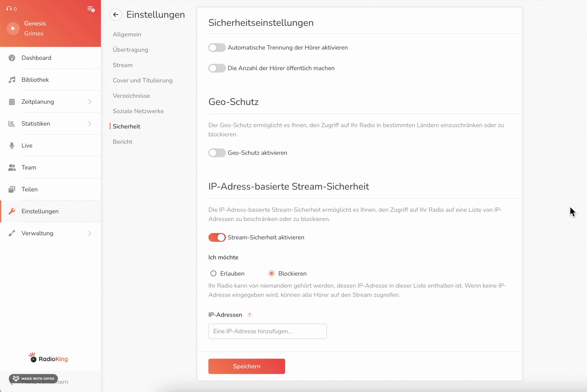Viewport: 587px width, 392px height.
Task: Turn on the Geo-Schutz aktivieren switch
Action: (x=217, y=153)
